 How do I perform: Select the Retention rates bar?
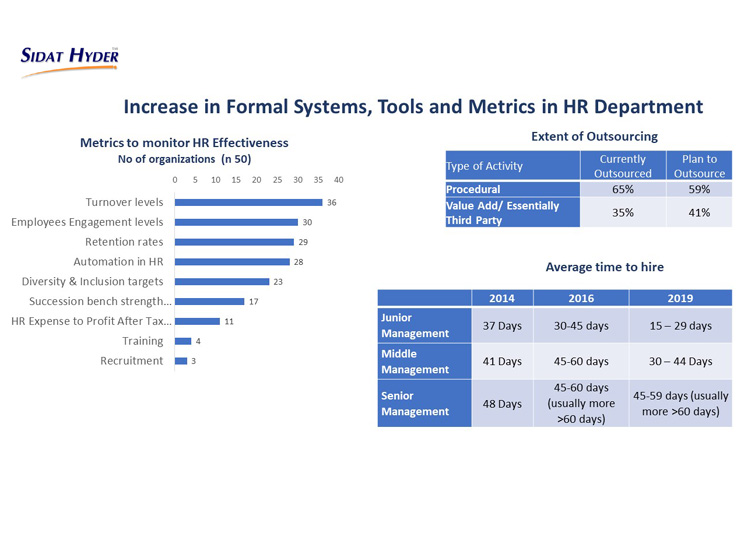234,242
